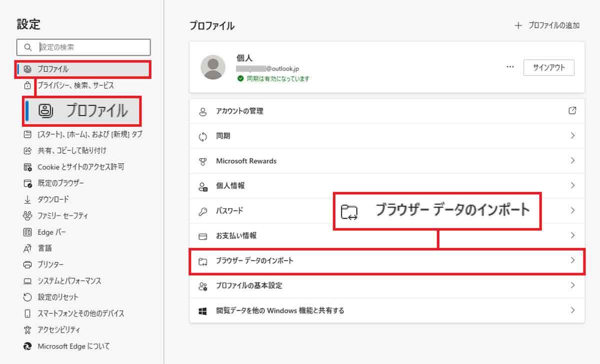Click the 個人 profile name text

[244, 58]
